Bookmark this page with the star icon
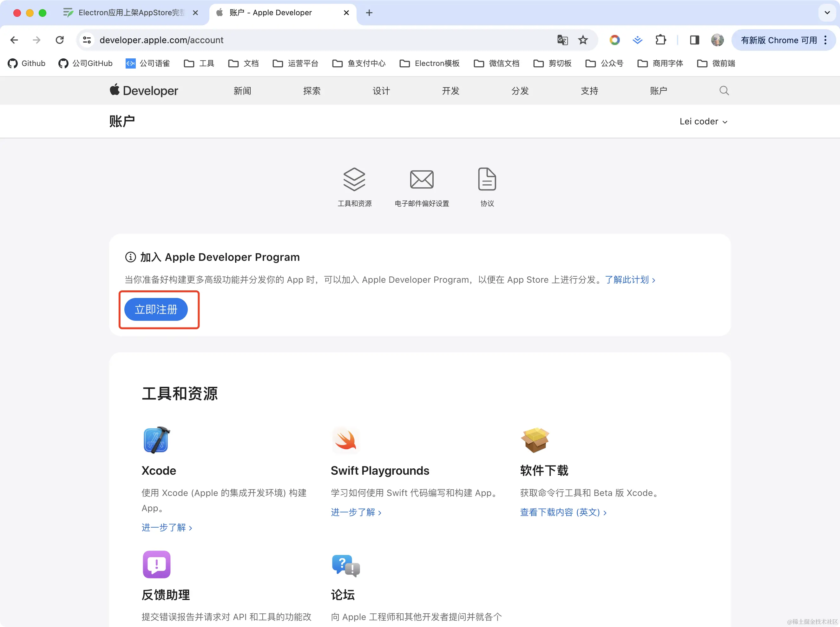 [583, 40]
